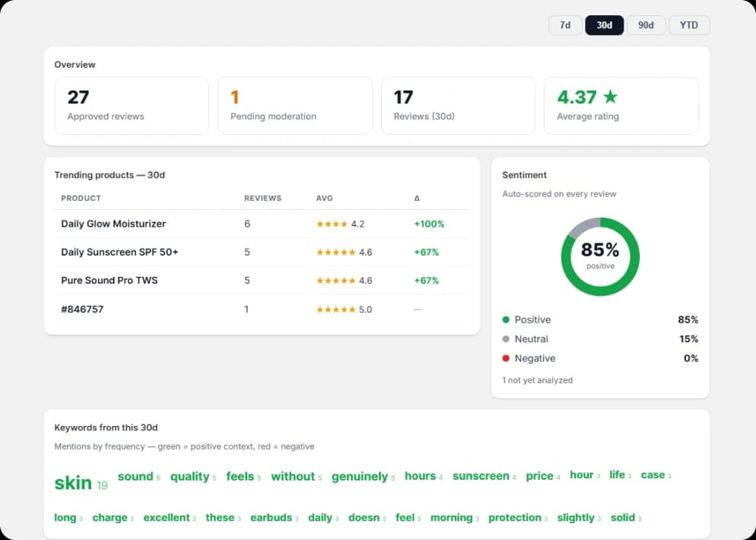Click the Negative 0% legend value
The width and height of the screenshot is (756, 540).
click(x=691, y=358)
